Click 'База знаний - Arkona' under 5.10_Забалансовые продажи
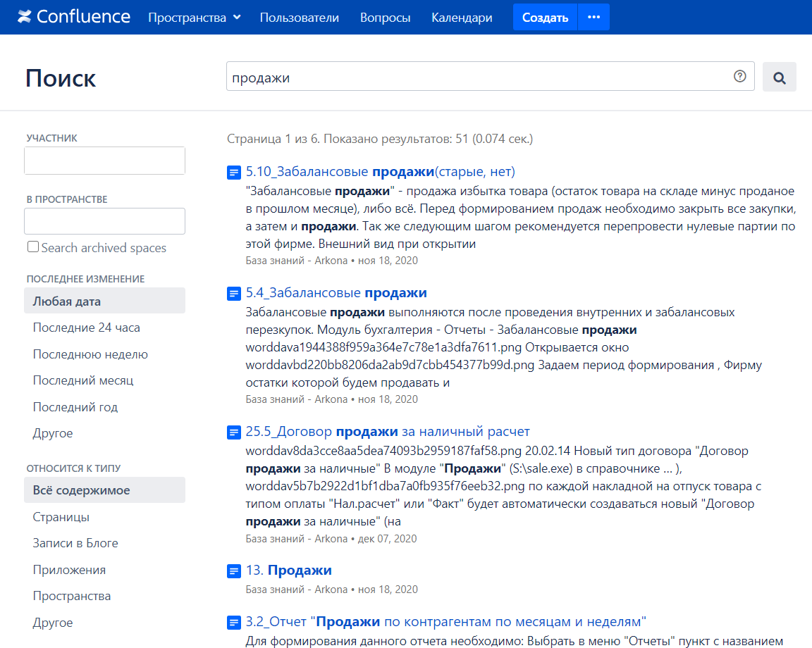Viewport: 812px width, 648px height. point(296,261)
